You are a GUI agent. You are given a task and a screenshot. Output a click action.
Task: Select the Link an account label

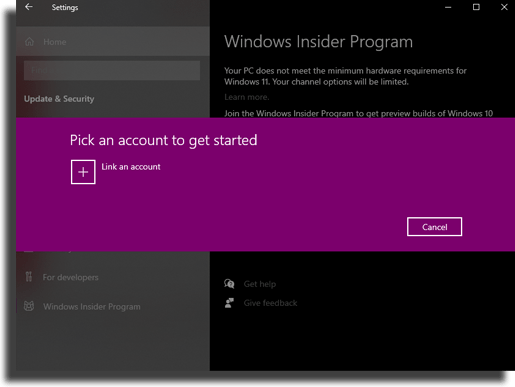tap(131, 167)
